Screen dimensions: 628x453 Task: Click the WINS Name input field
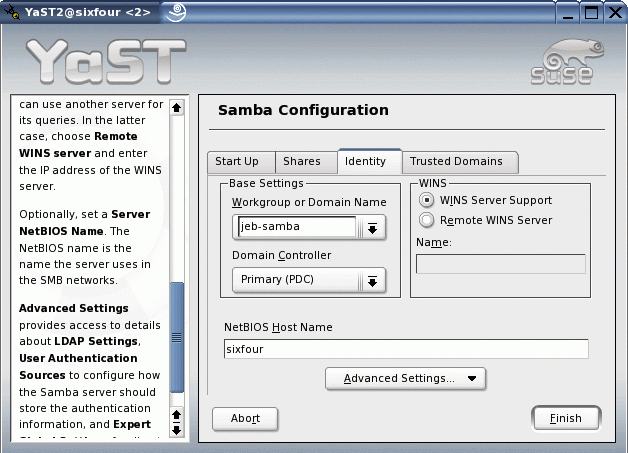pos(501,264)
